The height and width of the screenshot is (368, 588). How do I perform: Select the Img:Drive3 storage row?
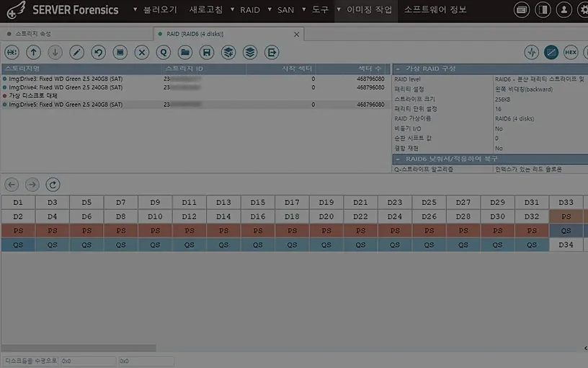pyautogui.click(x=195, y=79)
